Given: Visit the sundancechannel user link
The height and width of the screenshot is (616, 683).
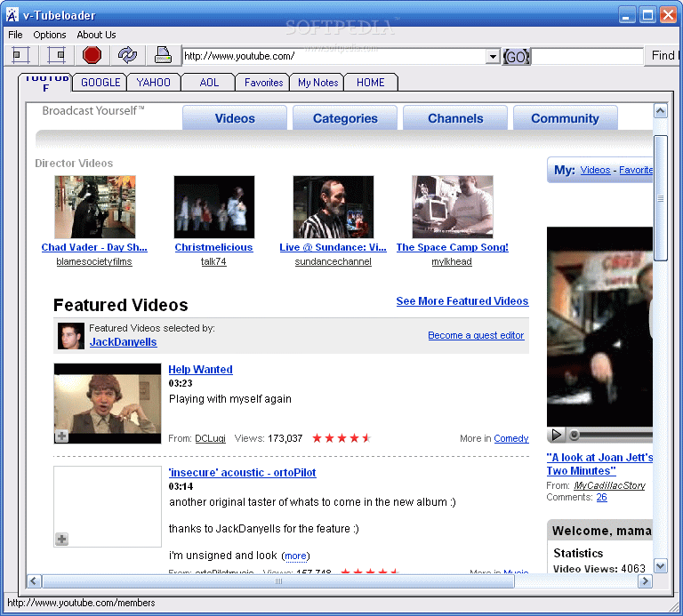Looking at the screenshot, I should [x=333, y=261].
